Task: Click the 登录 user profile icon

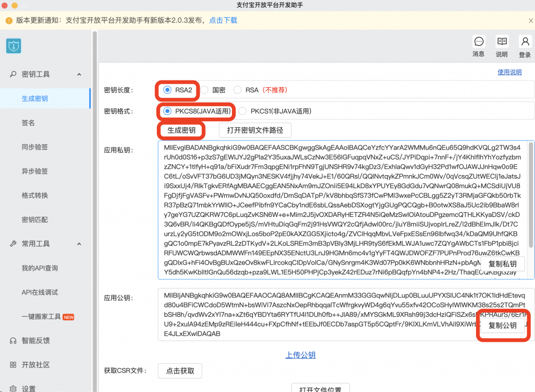Action: [x=525, y=42]
